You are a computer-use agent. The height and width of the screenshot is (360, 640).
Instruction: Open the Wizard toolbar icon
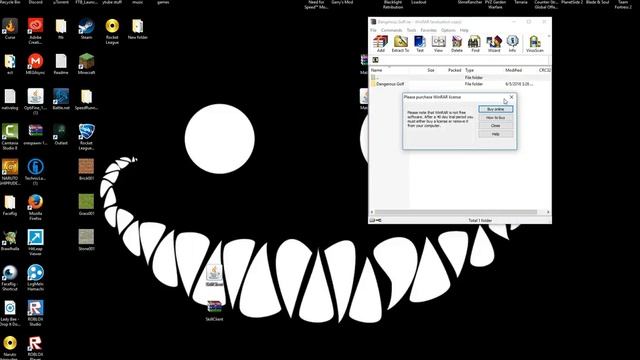click(x=494, y=44)
